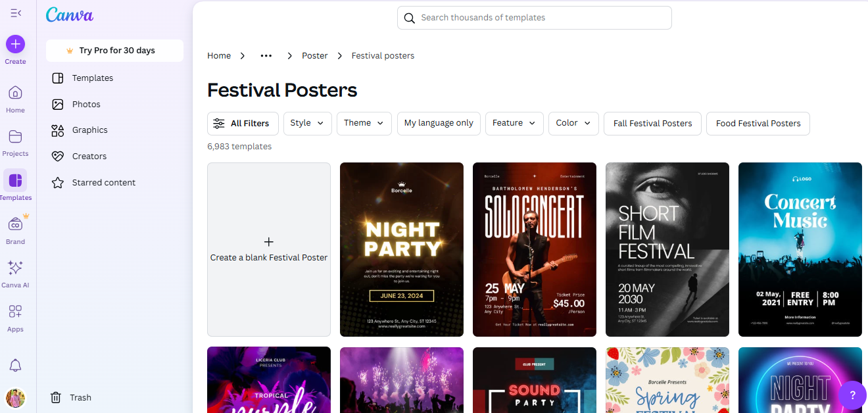The image size is (868, 413).
Task: Select the Night Party poster template
Action: tap(401, 249)
